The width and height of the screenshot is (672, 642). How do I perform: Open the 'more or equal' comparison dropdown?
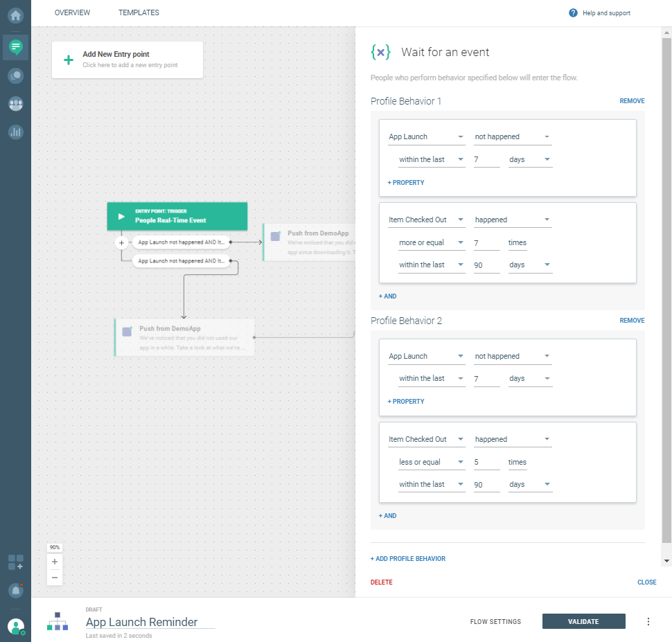coord(431,243)
